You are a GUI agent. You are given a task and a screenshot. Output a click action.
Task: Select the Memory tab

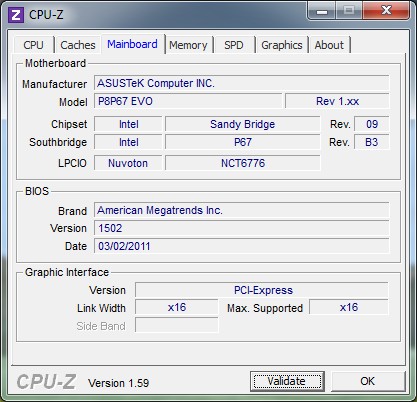click(x=188, y=45)
